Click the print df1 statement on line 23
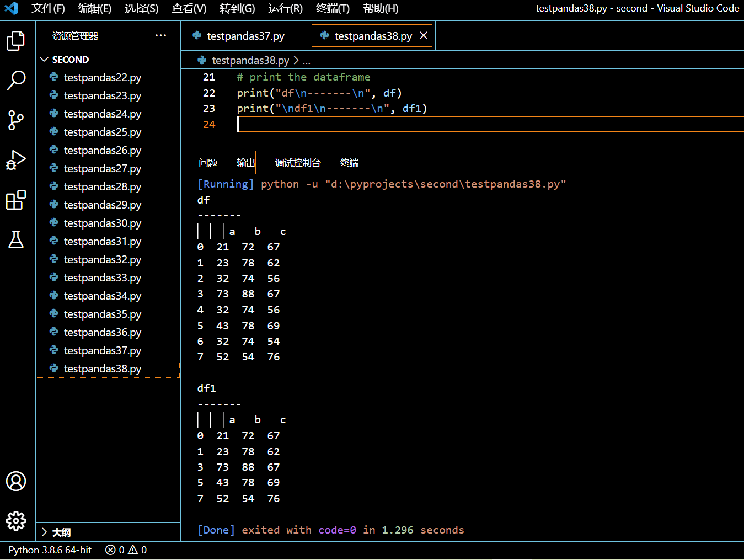 click(332, 109)
